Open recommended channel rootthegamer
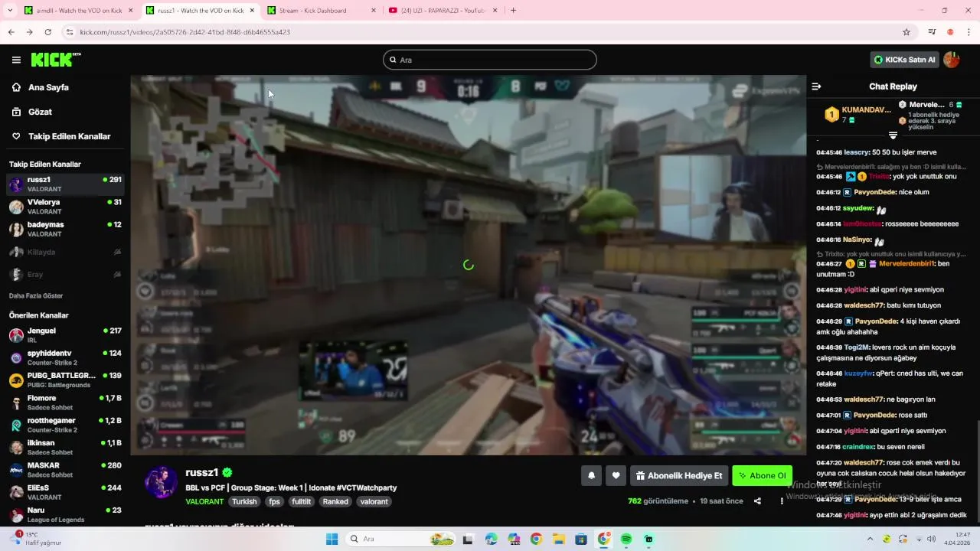This screenshot has width=980, height=551. [65, 425]
